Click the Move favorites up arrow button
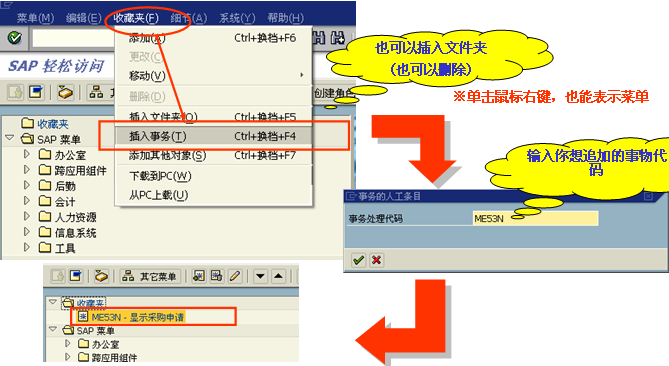Image resolution: width=669 pixels, height=366 pixels. tap(279, 276)
